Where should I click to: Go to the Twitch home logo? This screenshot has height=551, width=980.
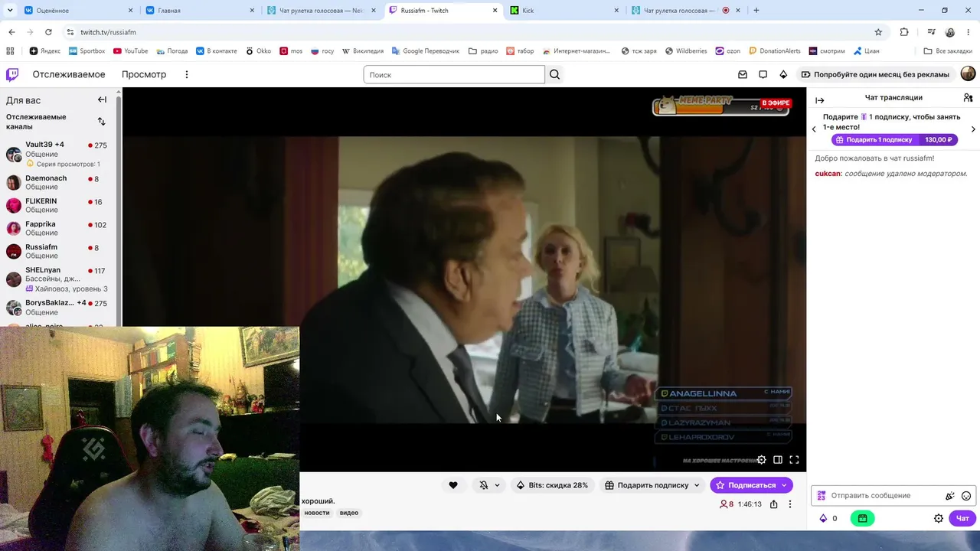pyautogui.click(x=12, y=74)
